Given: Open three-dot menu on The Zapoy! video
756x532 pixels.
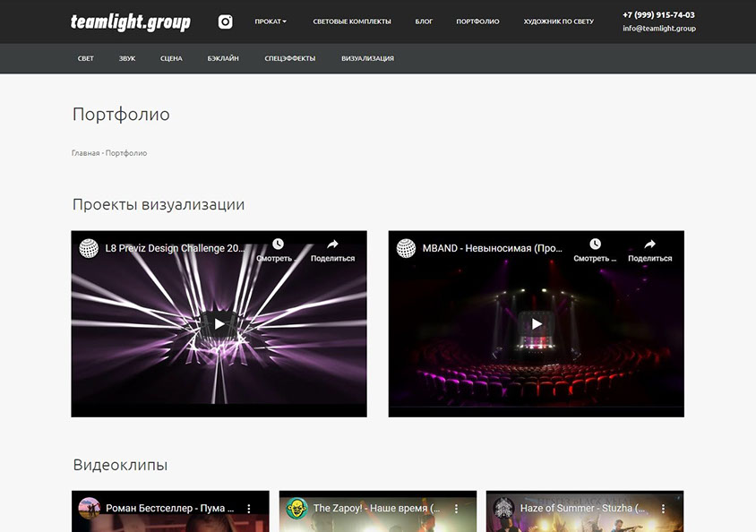Looking at the screenshot, I should [x=456, y=508].
